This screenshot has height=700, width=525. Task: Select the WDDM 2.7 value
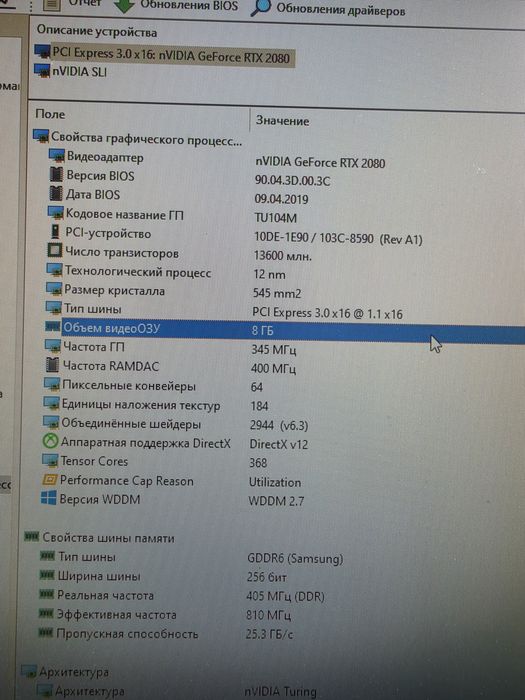point(276,501)
